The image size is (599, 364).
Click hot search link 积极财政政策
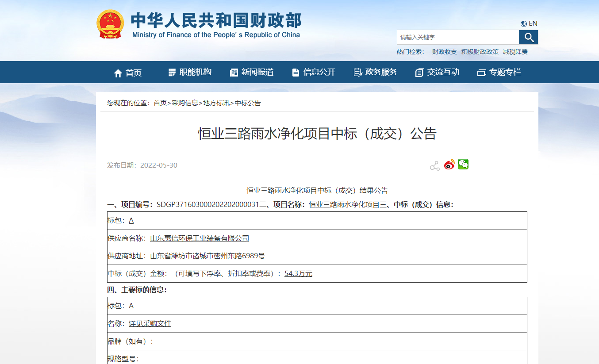[480, 52]
